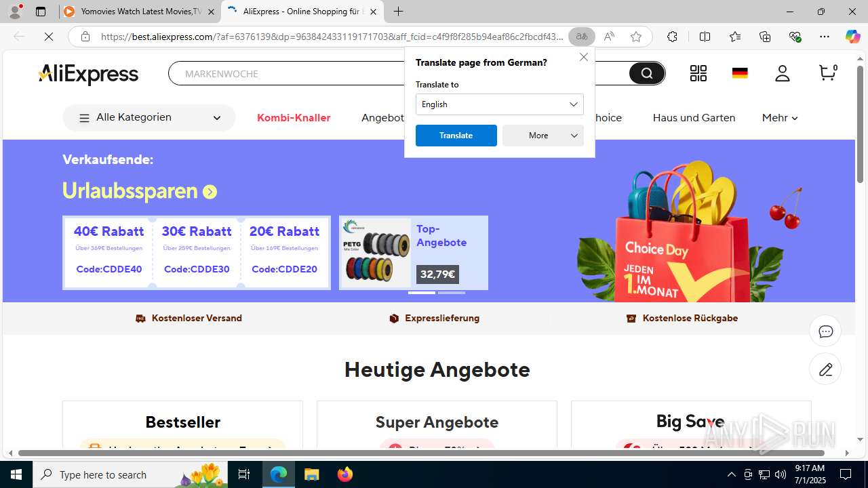Click the Split screen icon
Image resolution: width=868 pixels, height=488 pixels.
(x=705, y=37)
